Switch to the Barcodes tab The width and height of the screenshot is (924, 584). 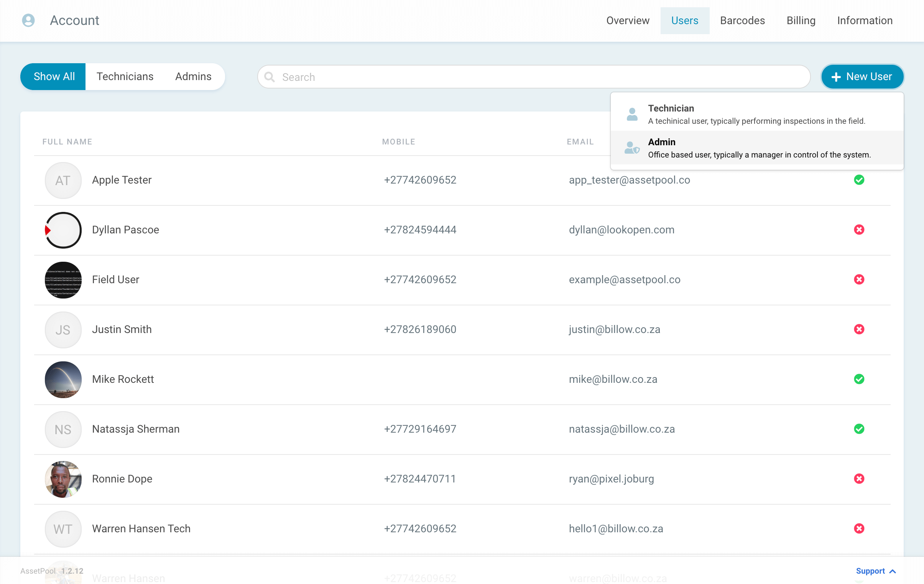tap(742, 20)
